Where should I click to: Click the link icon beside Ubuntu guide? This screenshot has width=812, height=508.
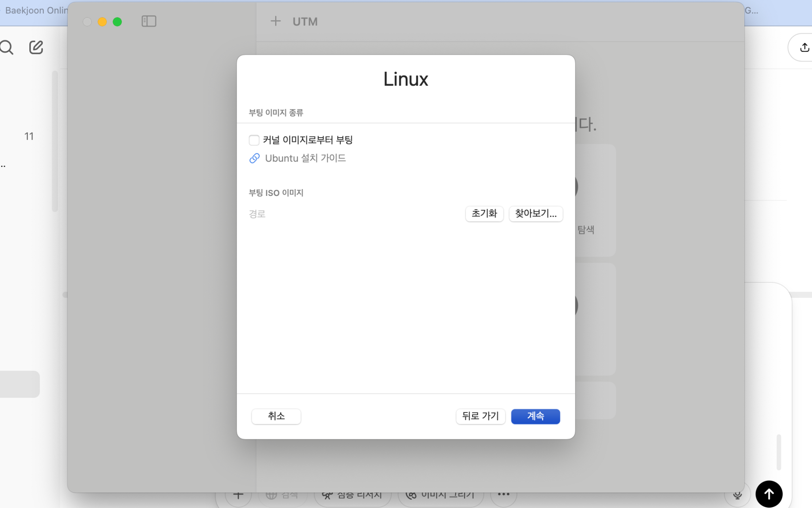tap(255, 158)
